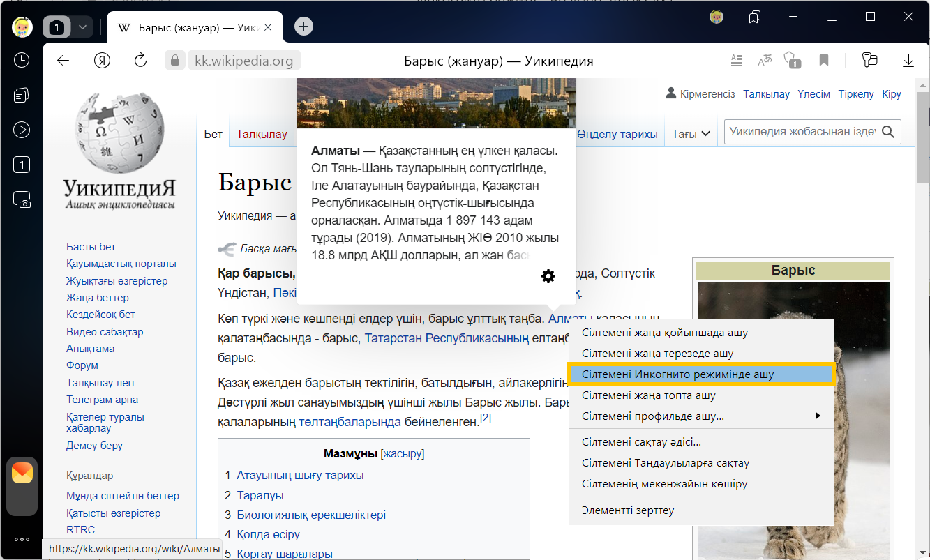930x560 pixels.
Task: Choose Сілтемені жаңа топта ашу
Action: click(x=701, y=395)
